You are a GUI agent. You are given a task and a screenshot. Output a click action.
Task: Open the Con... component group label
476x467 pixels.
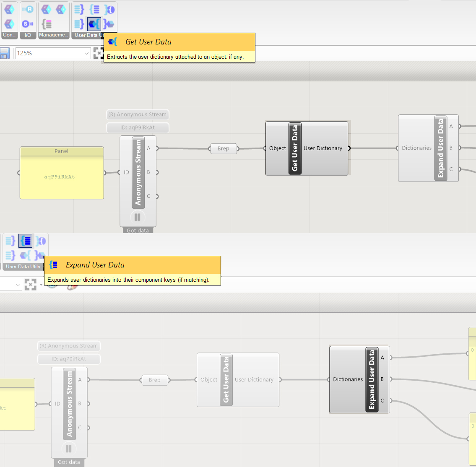(9, 35)
